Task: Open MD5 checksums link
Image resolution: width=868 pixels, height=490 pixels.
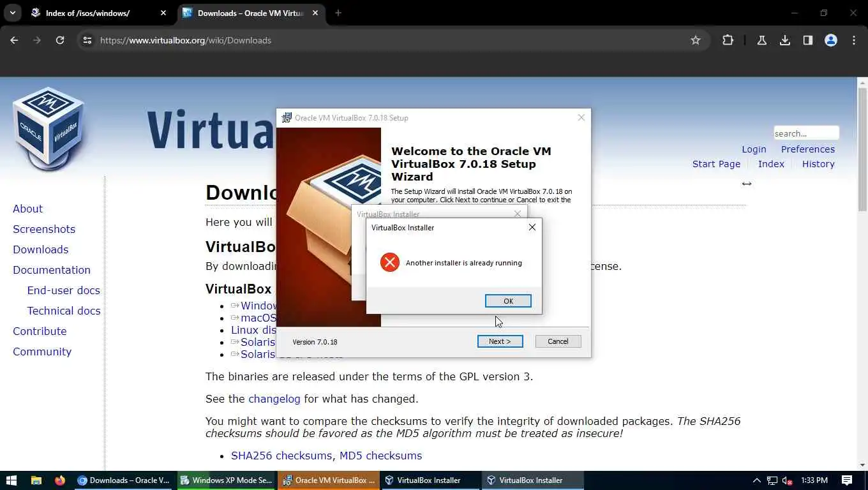Action: (380, 456)
